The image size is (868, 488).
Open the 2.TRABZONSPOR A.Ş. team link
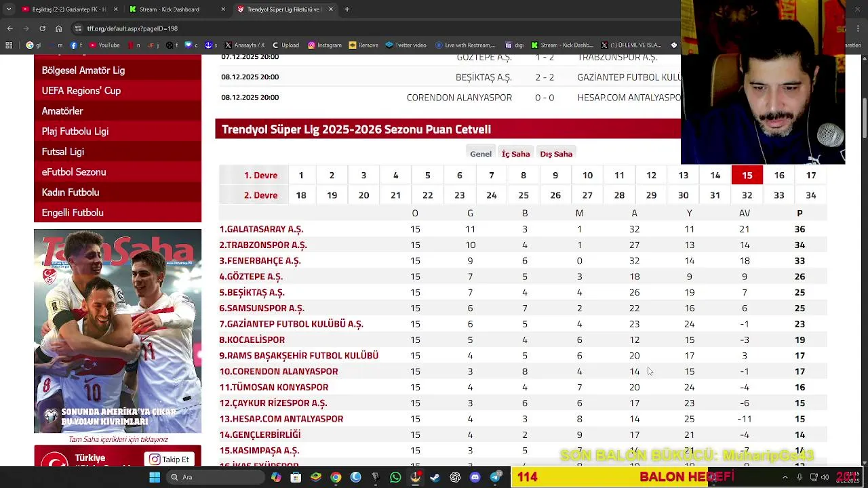tap(263, 245)
